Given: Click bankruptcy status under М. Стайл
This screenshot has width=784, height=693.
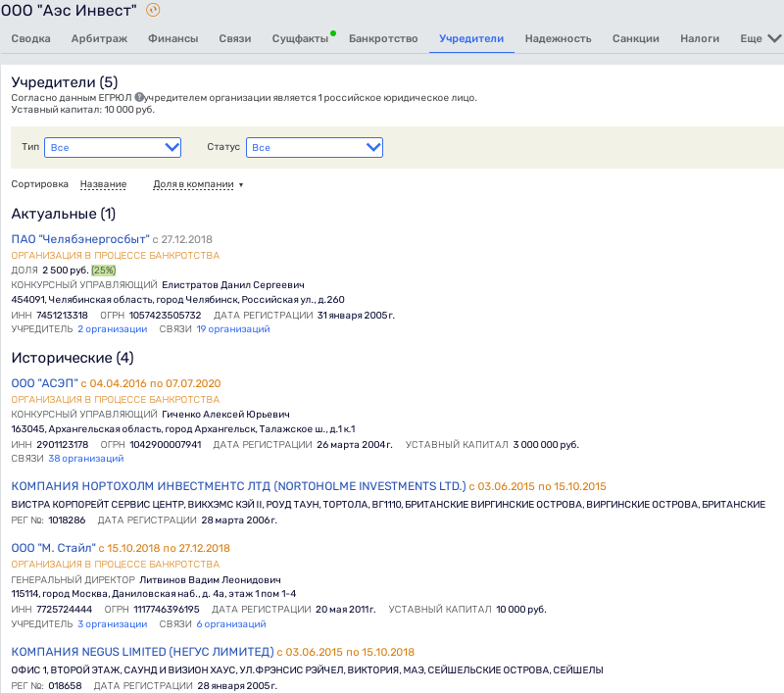Looking at the screenshot, I should 116,564.
